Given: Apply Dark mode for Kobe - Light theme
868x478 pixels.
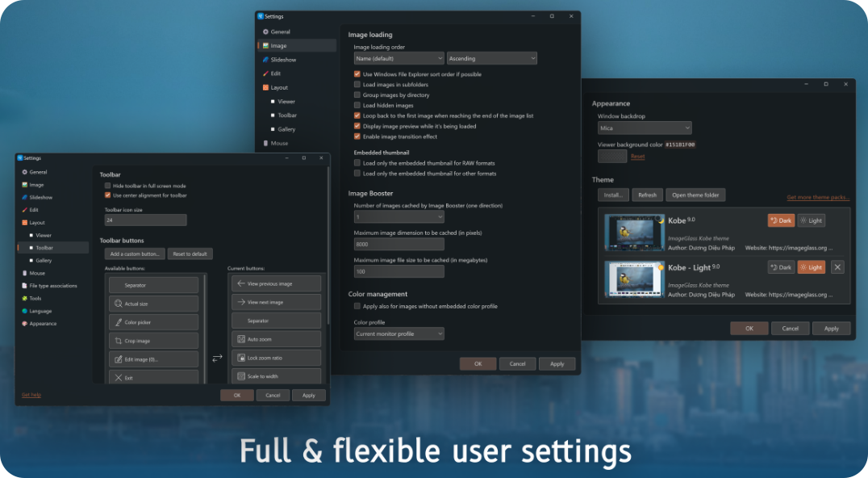Looking at the screenshot, I should [781, 267].
